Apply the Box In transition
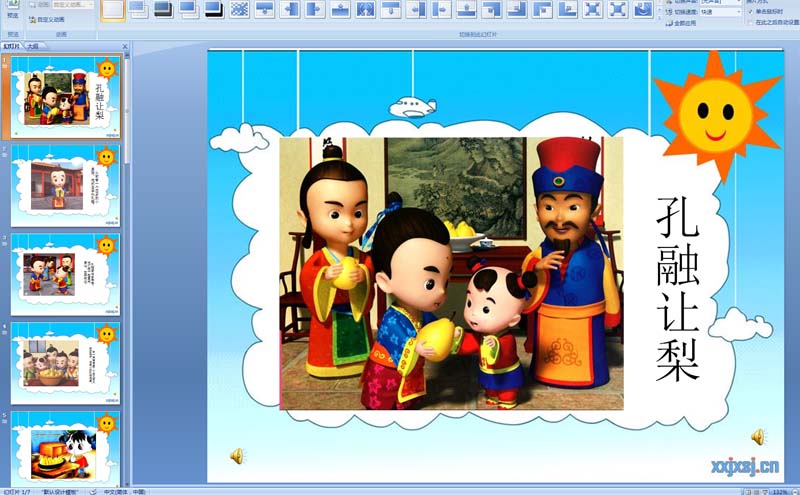The width and height of the screenshot is (800, 495). [593, 9]
